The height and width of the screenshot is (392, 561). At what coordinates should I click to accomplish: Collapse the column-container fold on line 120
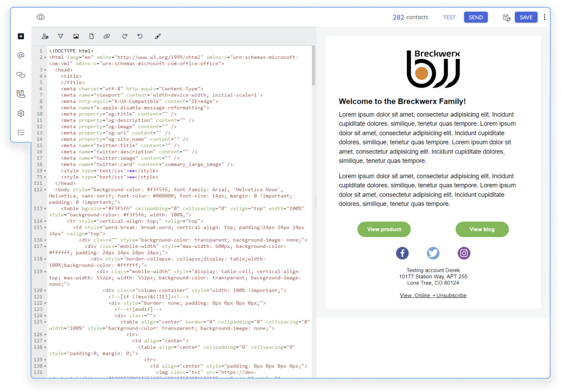pyautogui.click(x=45, y=291)
